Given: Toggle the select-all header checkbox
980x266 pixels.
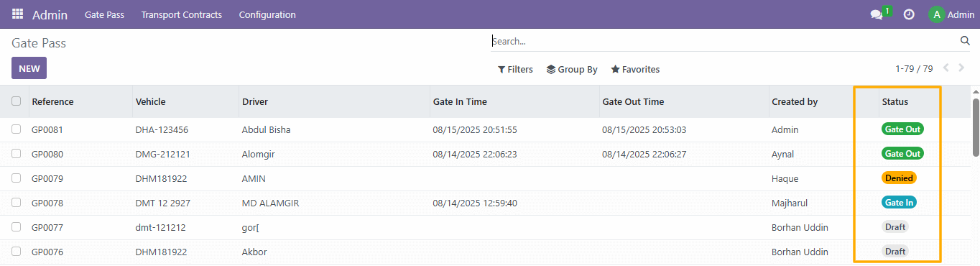Looking at the screenshot, I should 16,101.
